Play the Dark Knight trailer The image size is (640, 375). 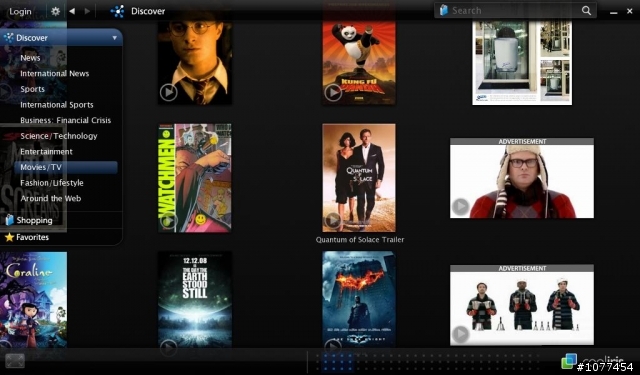point(333,347)
